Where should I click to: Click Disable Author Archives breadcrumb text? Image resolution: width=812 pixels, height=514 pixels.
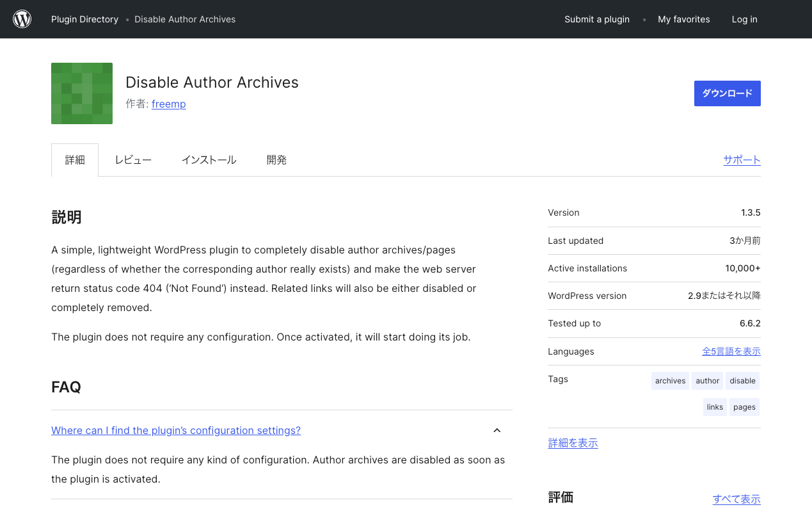[185, 19]
